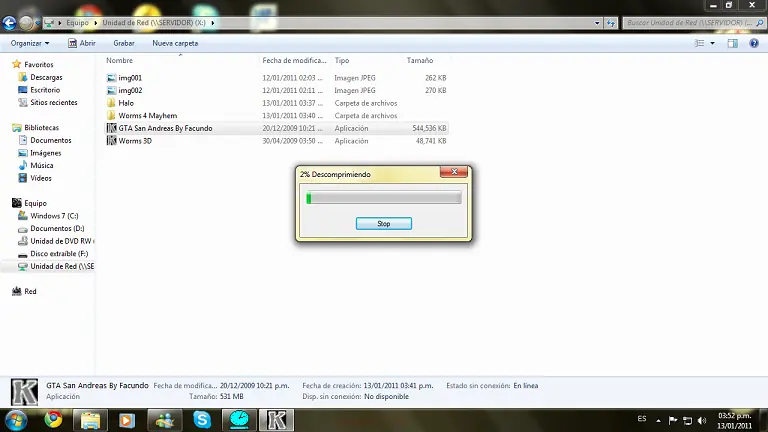768x432 pixels.
Task: Open Descargas in the sidebar
Action: 46,77
